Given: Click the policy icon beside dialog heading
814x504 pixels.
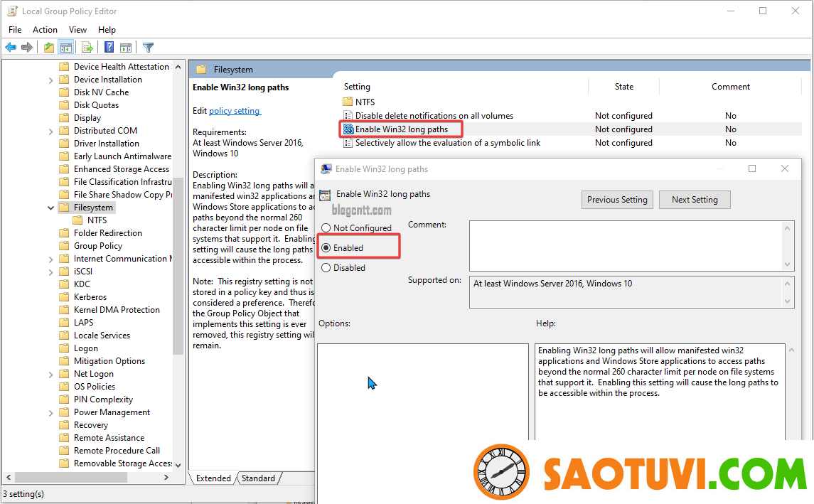Looking at the screenshot, I should [x=325, y=195].
